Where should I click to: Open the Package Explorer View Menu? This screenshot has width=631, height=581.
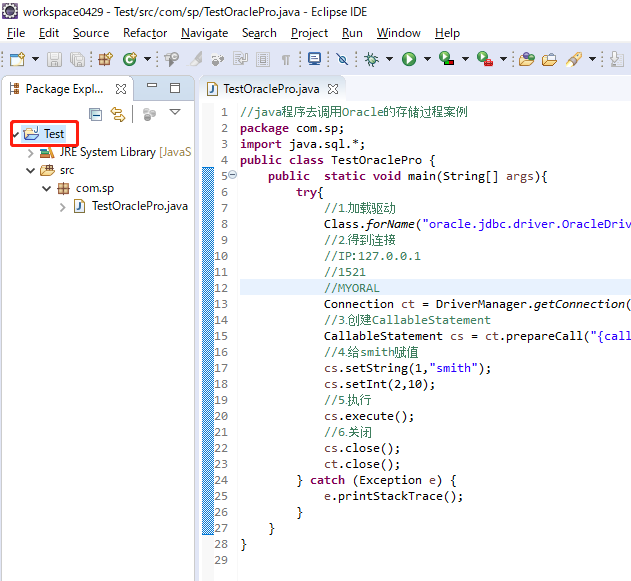(x=175, y=112)
